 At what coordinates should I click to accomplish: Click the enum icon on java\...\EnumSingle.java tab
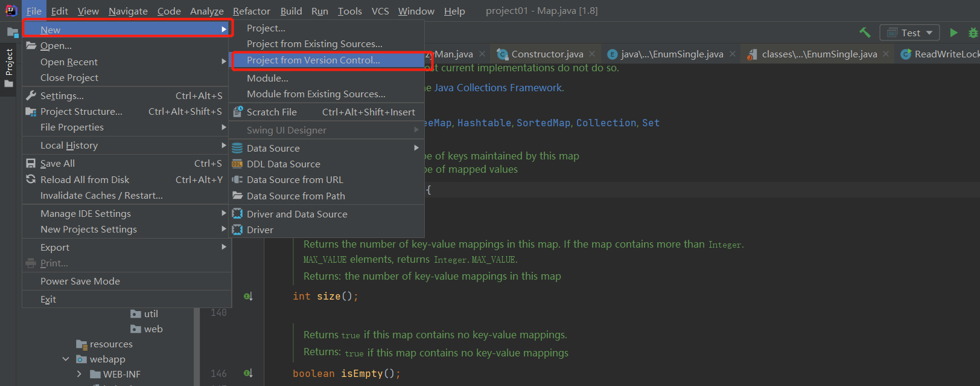612,54
